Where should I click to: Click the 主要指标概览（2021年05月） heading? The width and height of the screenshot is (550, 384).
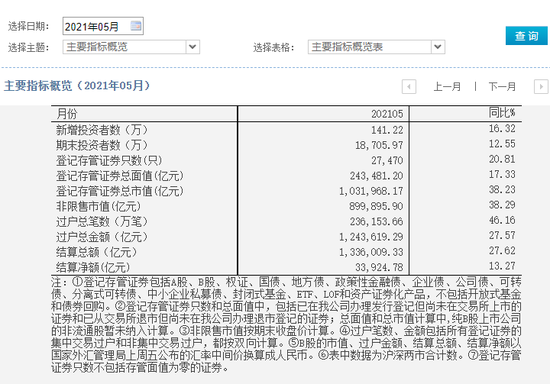77,86
